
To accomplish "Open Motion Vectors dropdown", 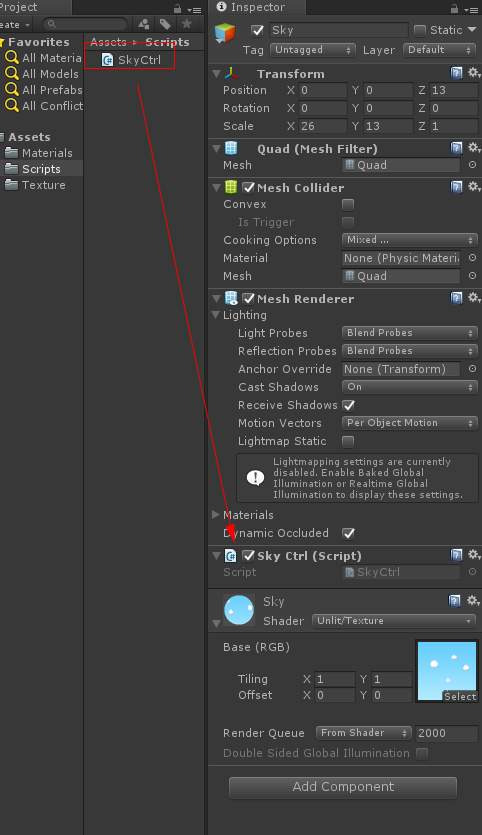I will coord(409,423).
